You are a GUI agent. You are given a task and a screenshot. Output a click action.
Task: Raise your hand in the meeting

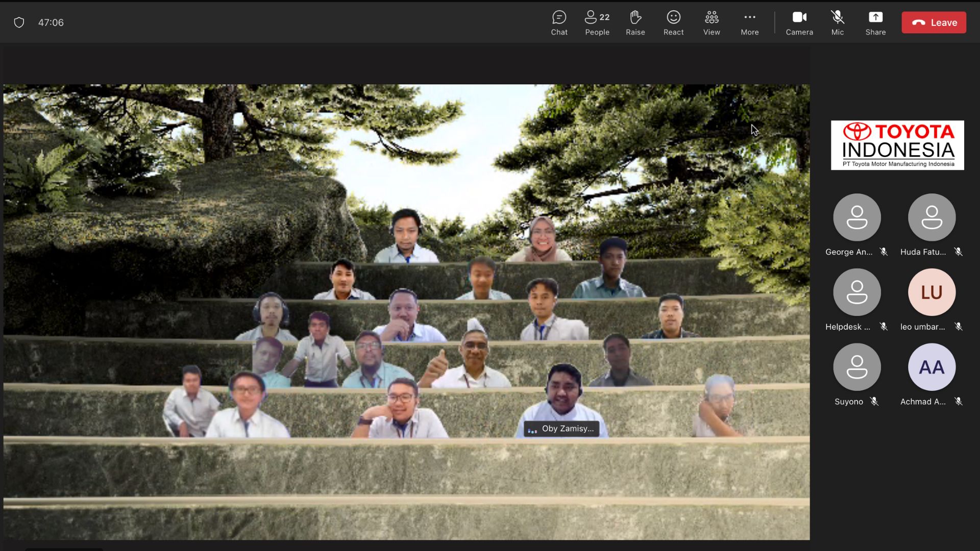[635, 23]
